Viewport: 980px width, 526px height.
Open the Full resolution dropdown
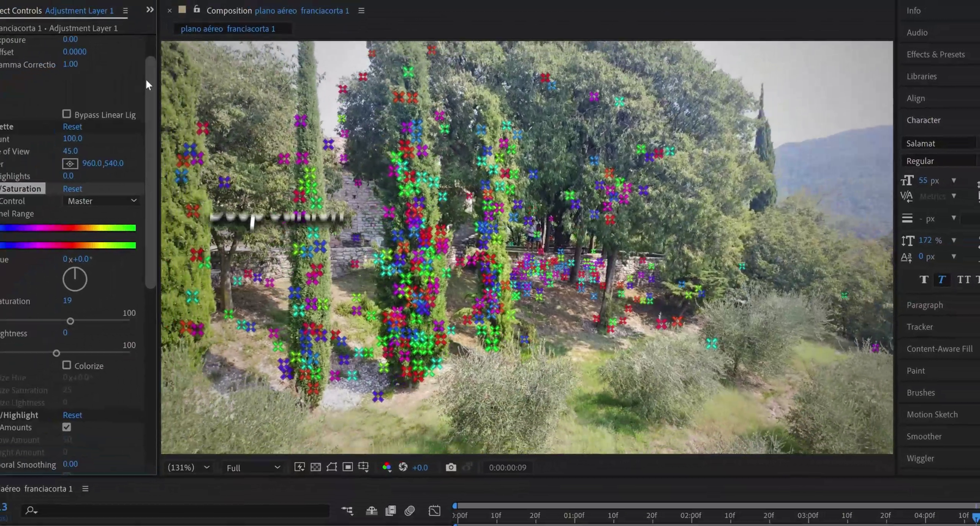[253, 468]
